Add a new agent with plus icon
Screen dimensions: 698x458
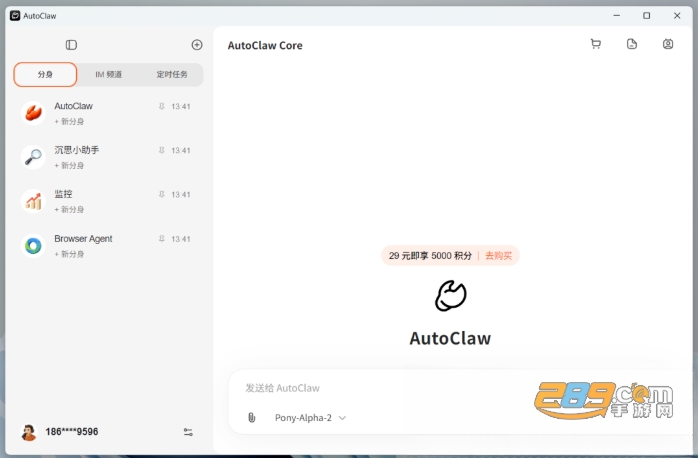197,45
